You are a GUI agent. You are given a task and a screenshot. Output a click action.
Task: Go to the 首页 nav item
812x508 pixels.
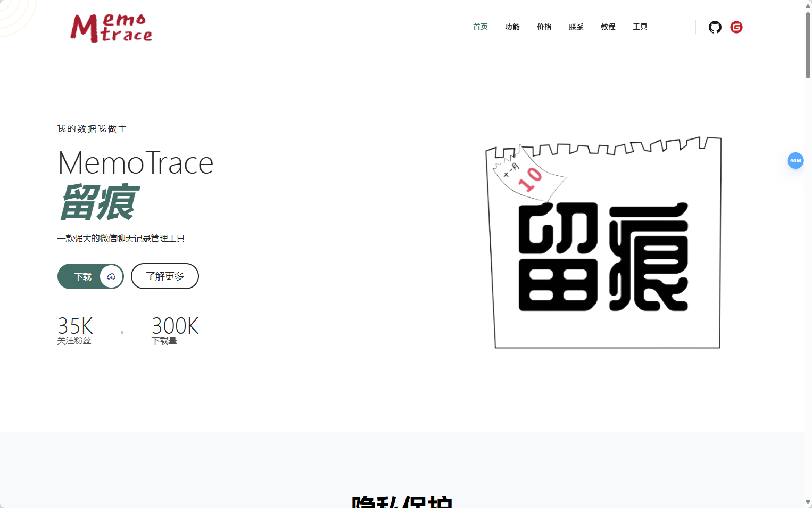[x=480, y=27]
